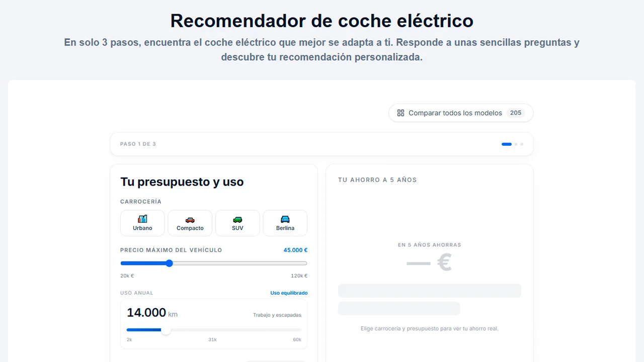Viewport: 644px width, 362px height.
Task: Click the 205 models count badge
Action: (516, 113)
